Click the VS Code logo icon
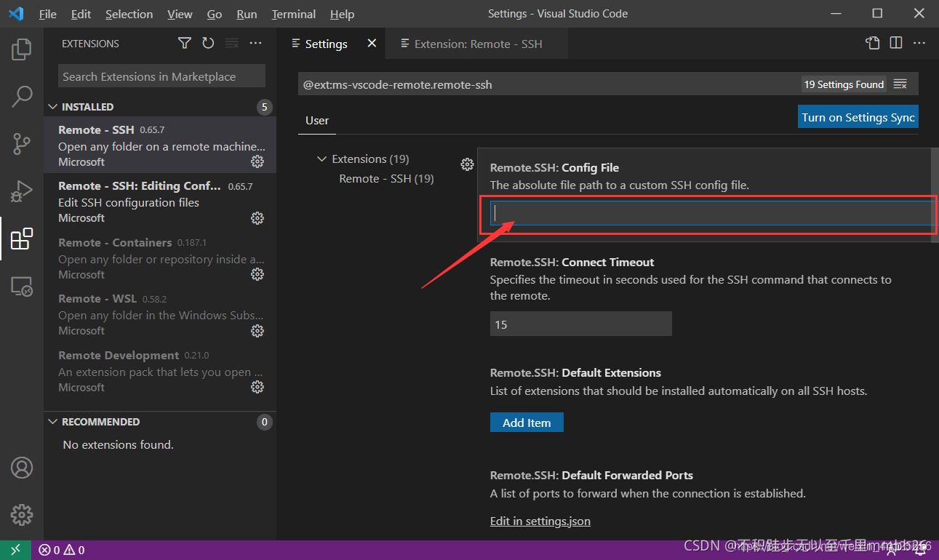This screenshot has width=939, height=560. coord(16,14)
